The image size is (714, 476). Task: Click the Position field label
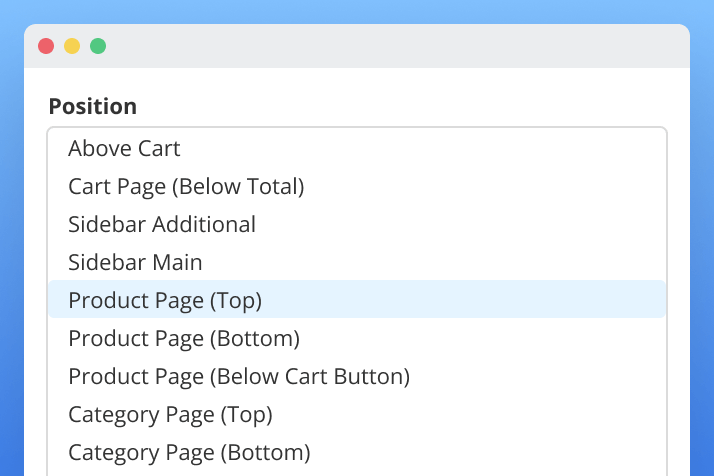pyautogui.click(x=93, y=106)
